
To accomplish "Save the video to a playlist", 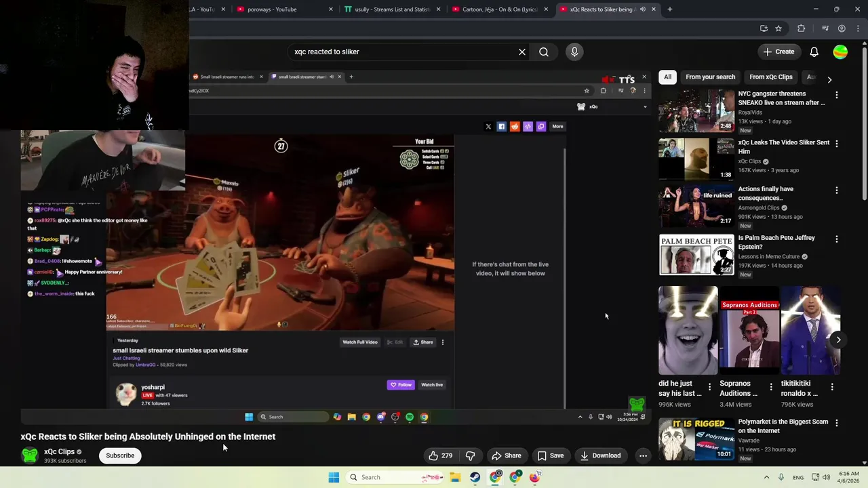I will pyautogui.click(x=551, y=455).
